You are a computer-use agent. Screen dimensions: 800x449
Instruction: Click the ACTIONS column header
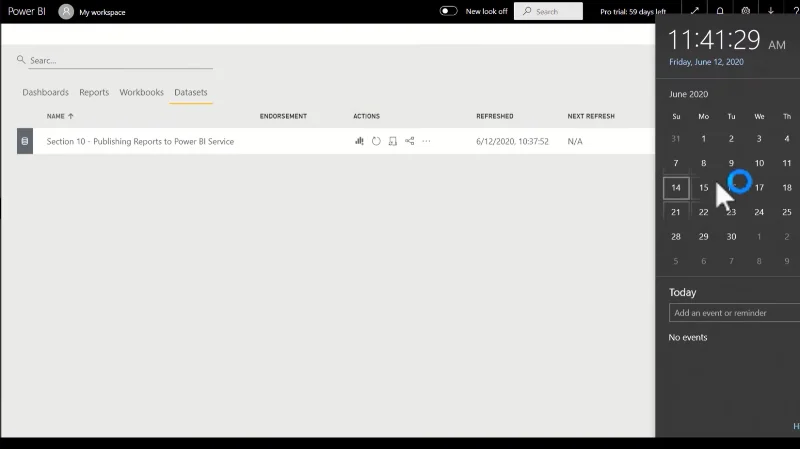(366, 116)
